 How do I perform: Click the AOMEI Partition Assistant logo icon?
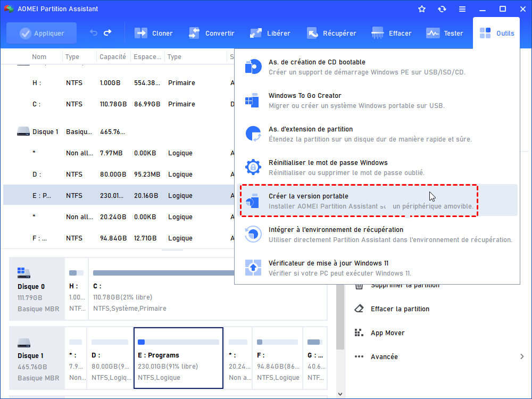(x=9, y=9)
